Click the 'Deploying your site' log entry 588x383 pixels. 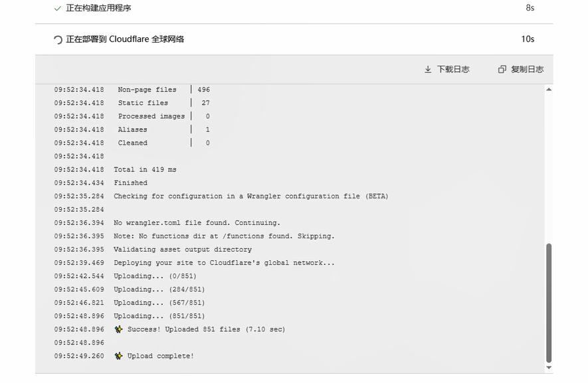pyautogui.click(x=224, y=263)
